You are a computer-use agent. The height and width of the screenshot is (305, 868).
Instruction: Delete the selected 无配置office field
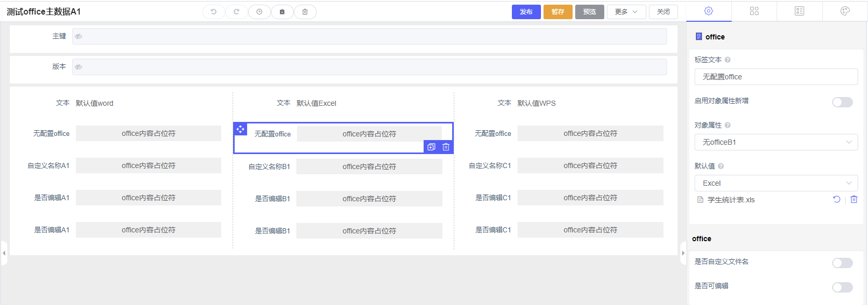point(446,147)
